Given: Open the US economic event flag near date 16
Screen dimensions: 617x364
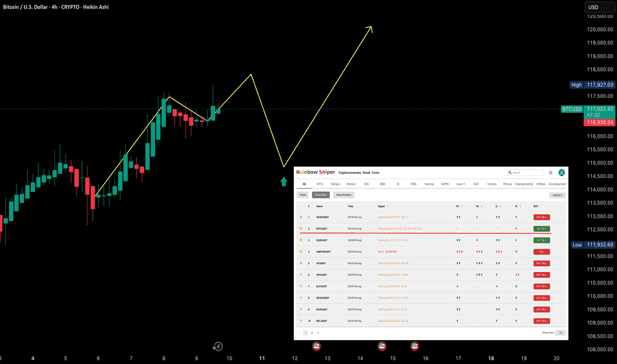Looking at the screenshot, I should point(414,346).
